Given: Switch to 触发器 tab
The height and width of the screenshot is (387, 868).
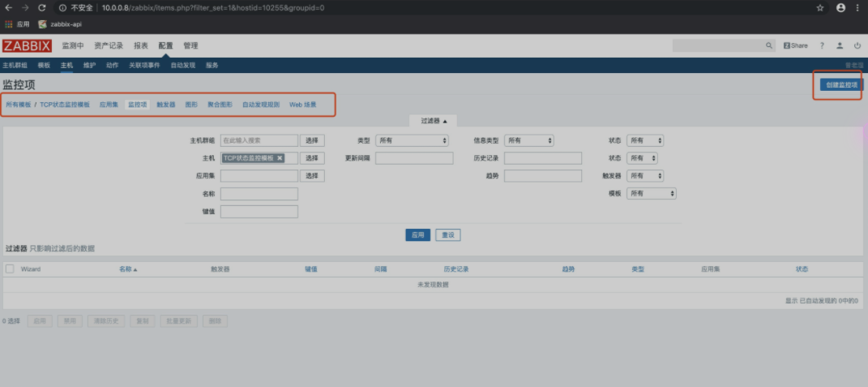Looking at the screenshot, I should 166,104.
